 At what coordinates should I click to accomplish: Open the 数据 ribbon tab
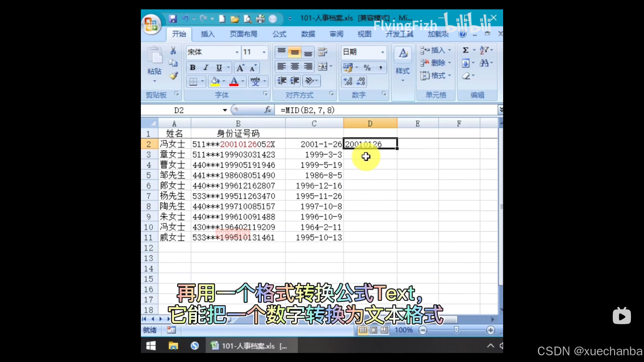[308, 34]
